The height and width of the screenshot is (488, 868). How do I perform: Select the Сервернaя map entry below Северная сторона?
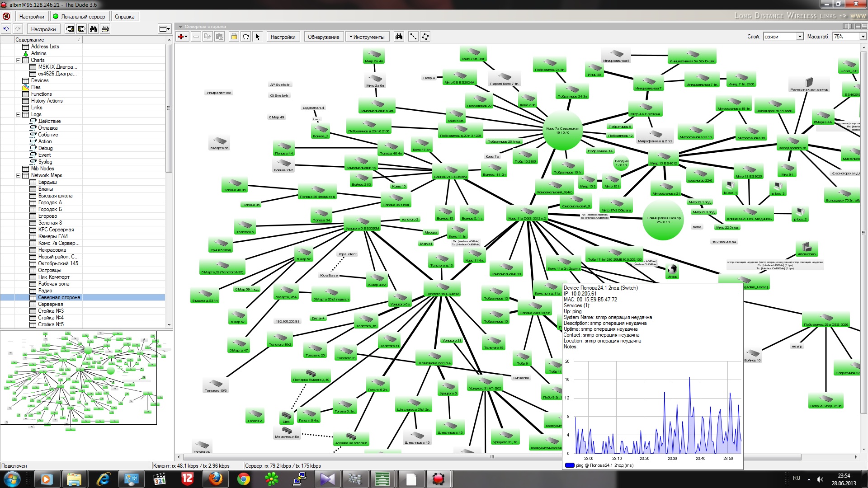tap(51, 304)
